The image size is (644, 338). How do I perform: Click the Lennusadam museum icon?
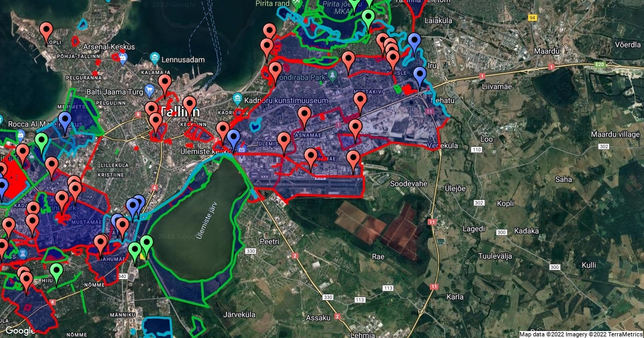(155, 57)
